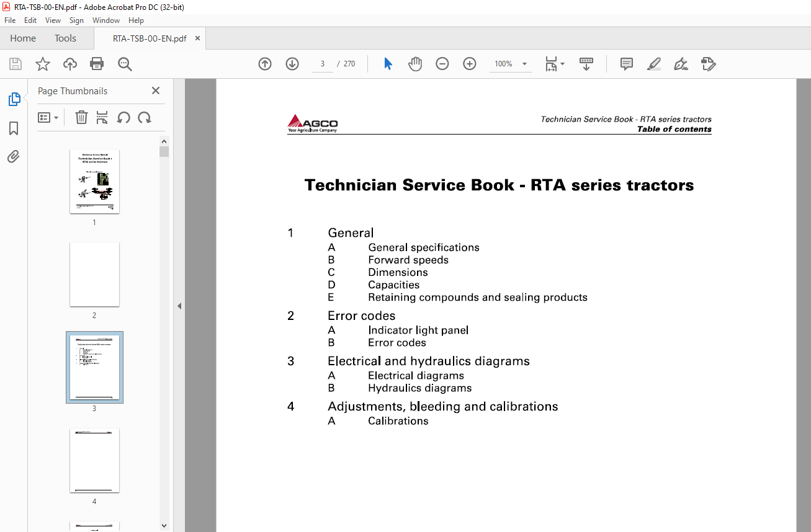Image resolution: width=811 pixels, height=532 pixels.
Task: Select the highlighted page 3 thumbnail
Action: pos(94,367)
